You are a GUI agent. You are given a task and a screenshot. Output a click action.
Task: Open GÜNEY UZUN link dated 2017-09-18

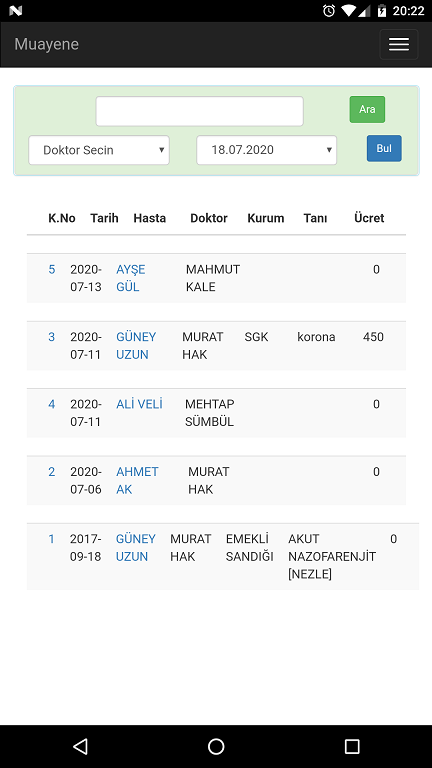136,548
